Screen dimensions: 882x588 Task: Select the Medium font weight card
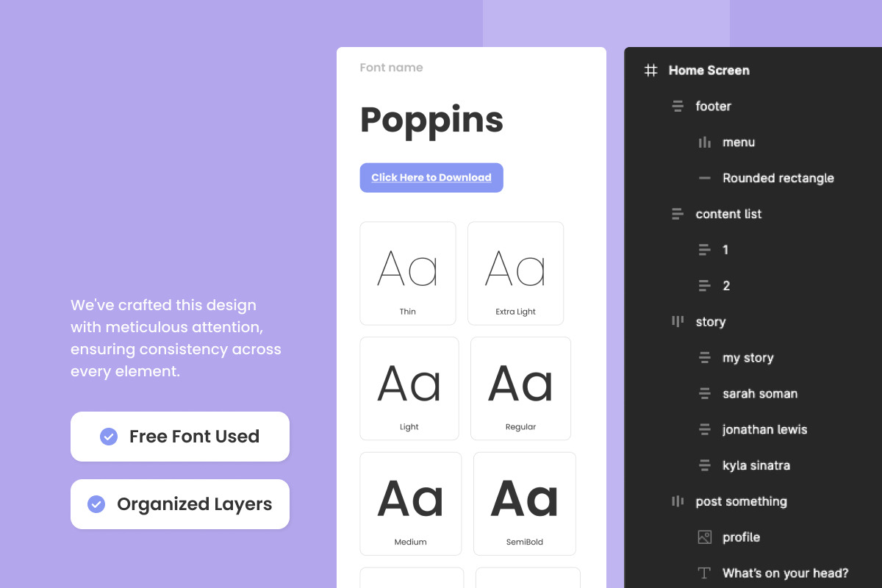point(411,503)
